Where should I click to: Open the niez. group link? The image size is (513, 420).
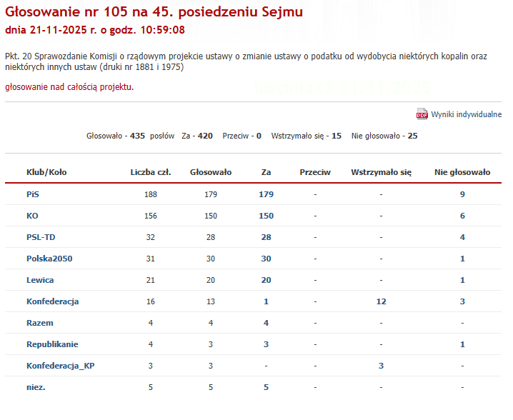click(x=36, y=387)
